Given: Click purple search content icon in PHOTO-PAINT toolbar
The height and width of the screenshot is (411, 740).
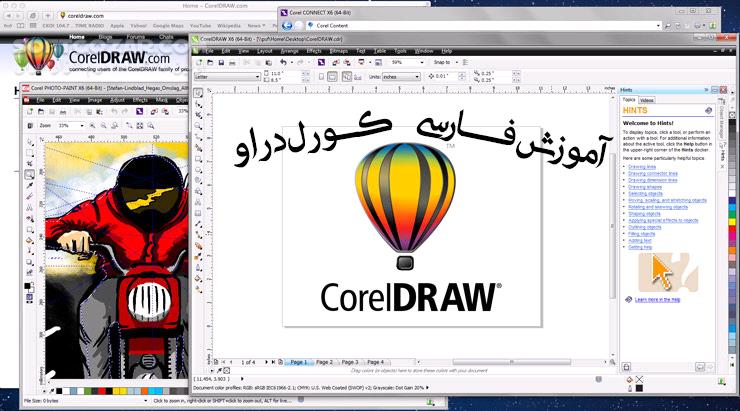Looking at the screenshot, I should [140, 112].
